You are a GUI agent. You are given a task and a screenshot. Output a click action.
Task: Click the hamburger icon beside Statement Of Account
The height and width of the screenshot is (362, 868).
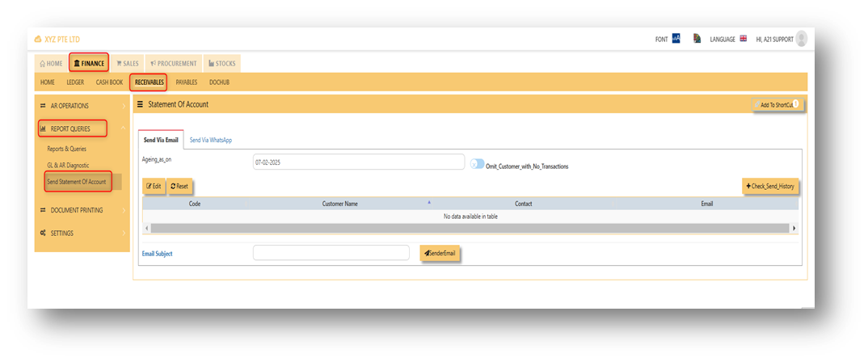click(x=140, y=104)
